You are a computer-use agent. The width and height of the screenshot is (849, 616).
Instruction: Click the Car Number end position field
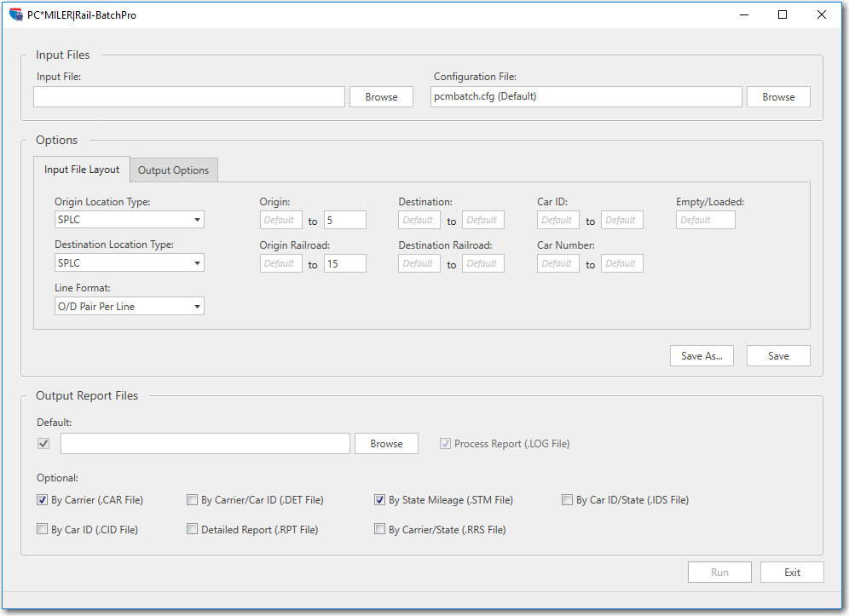[622, 263]
